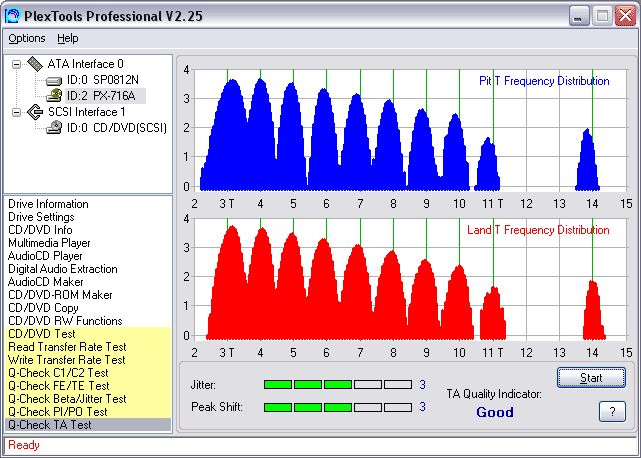Select SCSI Interface 1 label
The width and height of the screenshot is (641, 458).
point(87,112)
